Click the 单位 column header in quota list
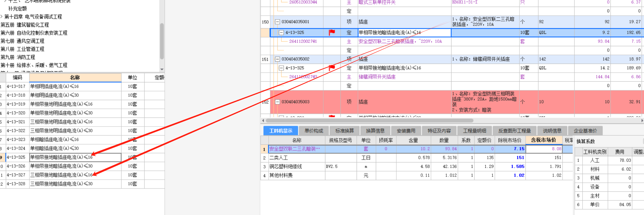Viewport: 644px width, 215px height. pyautogui.click(x=133, y=77)
